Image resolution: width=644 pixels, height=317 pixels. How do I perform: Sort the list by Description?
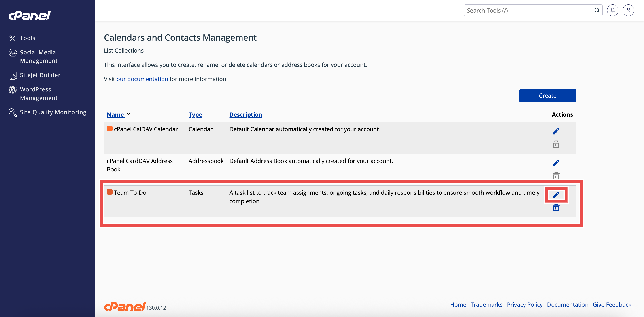tap(246, 114)
